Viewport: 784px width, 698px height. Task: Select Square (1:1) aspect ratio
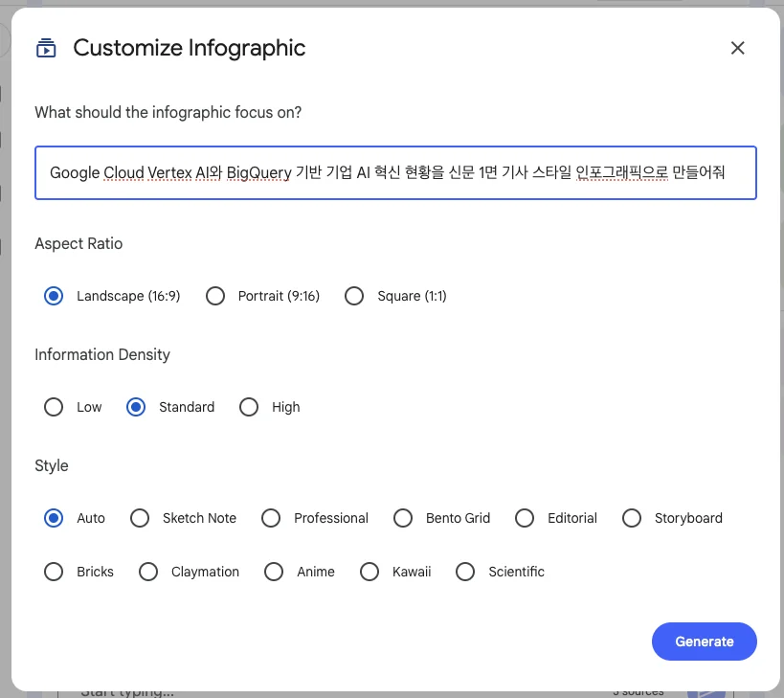pyautogui.click(x=354, y=296)
